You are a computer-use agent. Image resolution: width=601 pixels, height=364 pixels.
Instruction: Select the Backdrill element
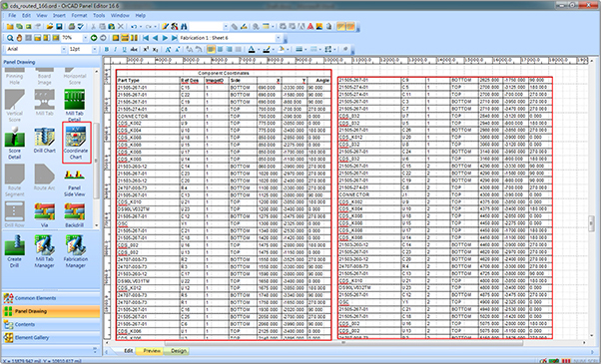74,215
